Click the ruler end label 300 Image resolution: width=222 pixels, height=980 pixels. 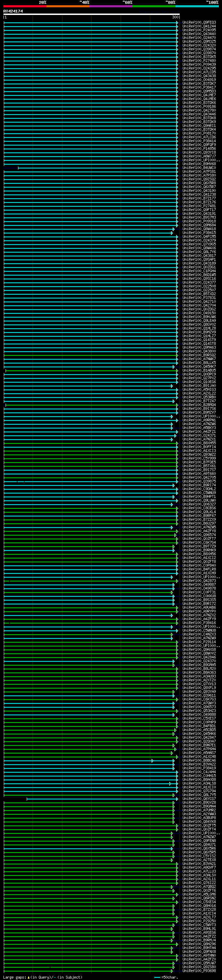[175, 17]
